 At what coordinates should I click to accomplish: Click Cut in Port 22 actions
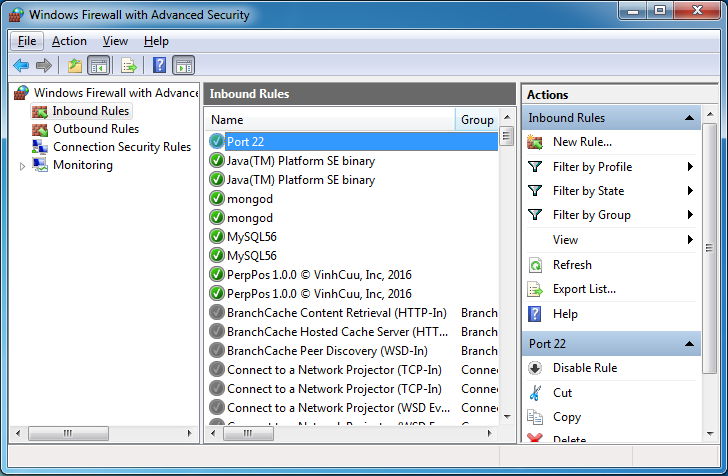click(x=562, y=393)
